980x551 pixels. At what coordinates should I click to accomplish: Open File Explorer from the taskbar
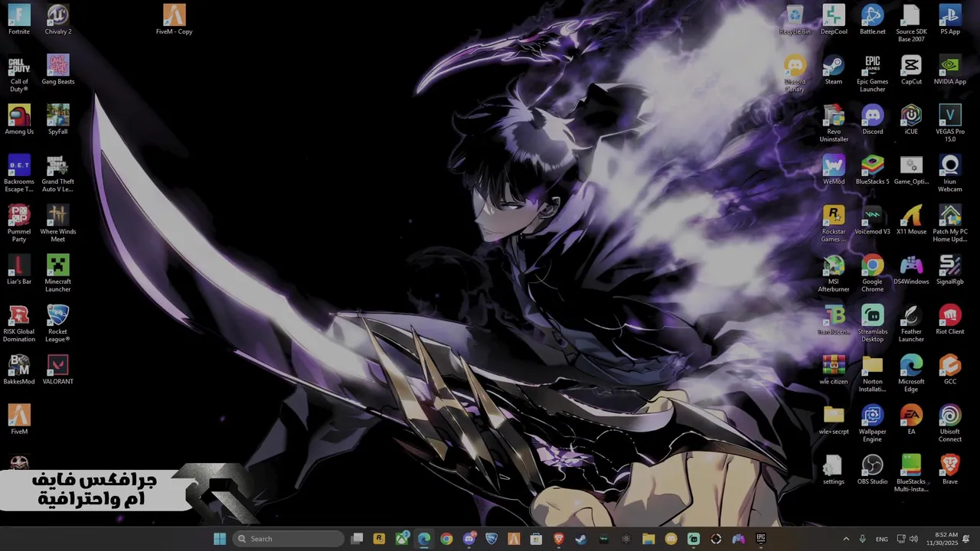click(x=648, y=539)
